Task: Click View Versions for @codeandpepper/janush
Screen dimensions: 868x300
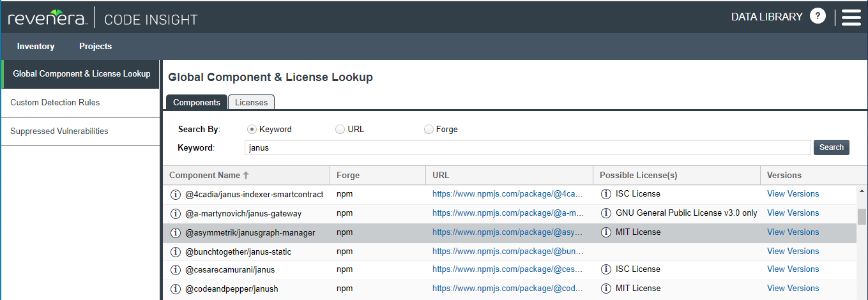Action: coord(793,289)
